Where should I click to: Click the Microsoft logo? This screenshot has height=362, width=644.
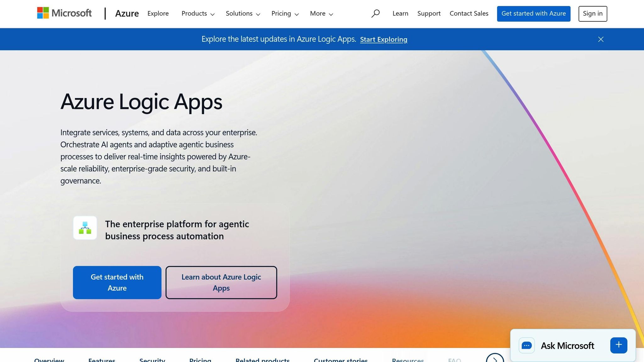coord(64,13)
